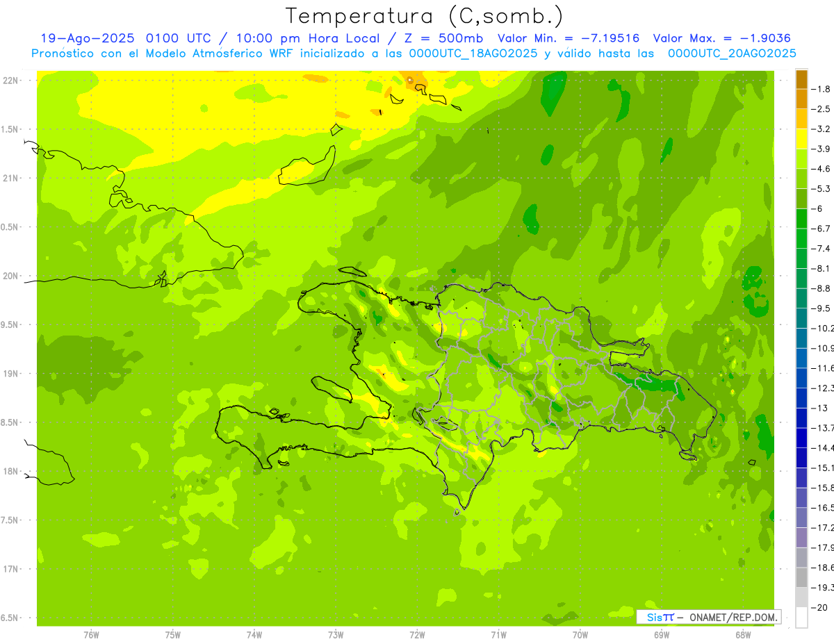Click the 'ONAMET/REP.DOM.' credit label
834x644 pixels.
click(x=733, y=617)
